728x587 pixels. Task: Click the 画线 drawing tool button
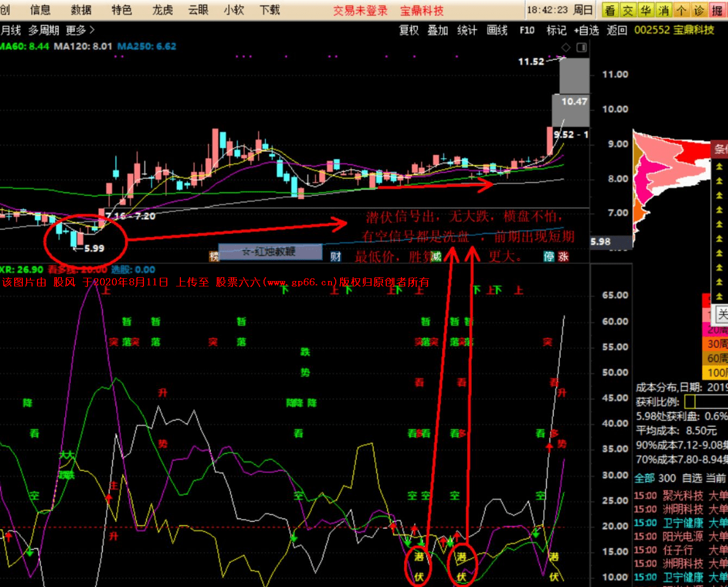(497, 30)
